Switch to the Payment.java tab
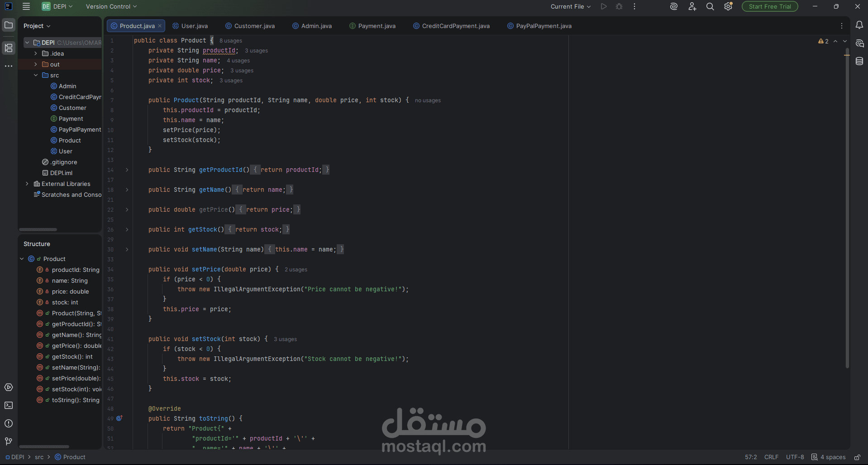This screenshot has height=465, width=868. 372,26
